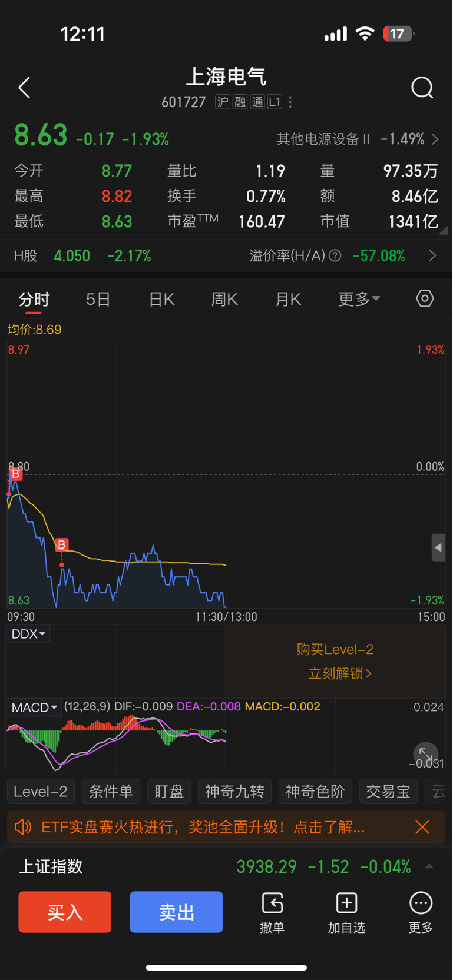Image resolution: width=453 pixels, height=980 pixels.
Task: Switch to the 月K tab
Action: [288, 300]
